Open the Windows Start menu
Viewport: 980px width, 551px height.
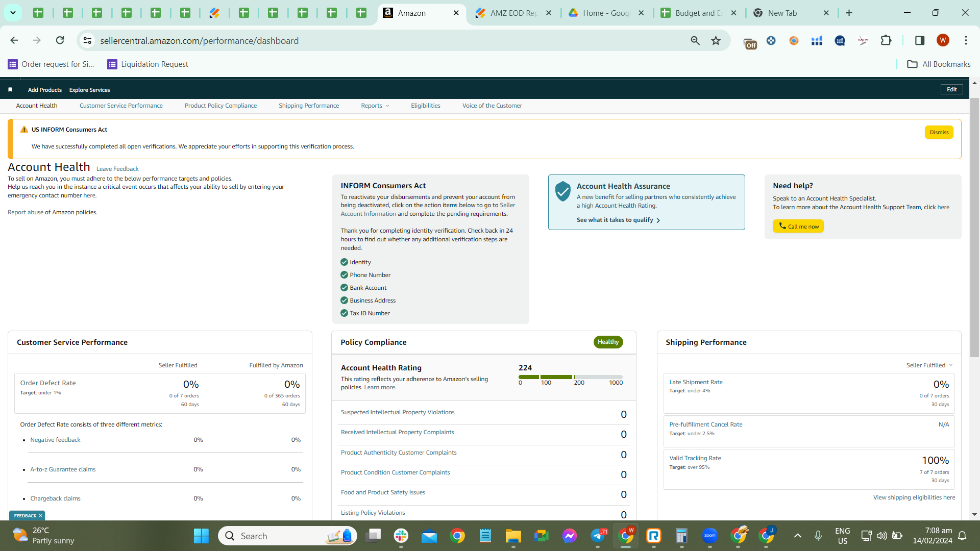tap(201, 536)
